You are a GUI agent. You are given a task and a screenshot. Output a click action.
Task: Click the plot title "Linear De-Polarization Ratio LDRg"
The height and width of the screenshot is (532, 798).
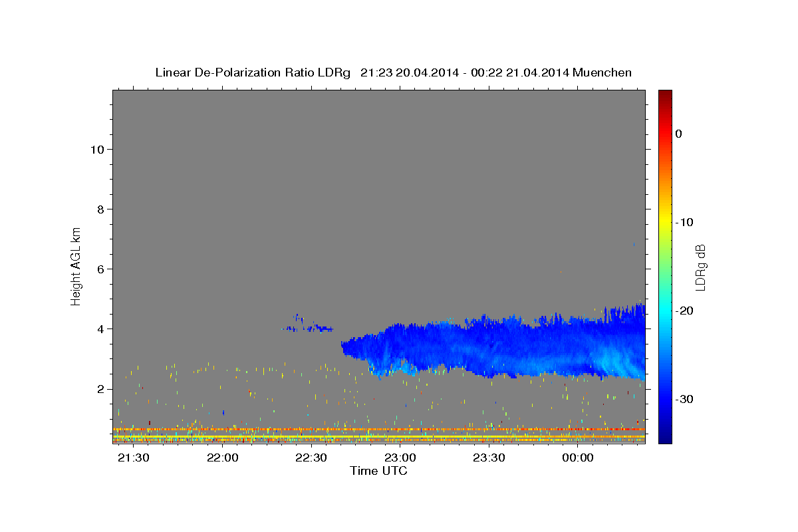point(252,72)
